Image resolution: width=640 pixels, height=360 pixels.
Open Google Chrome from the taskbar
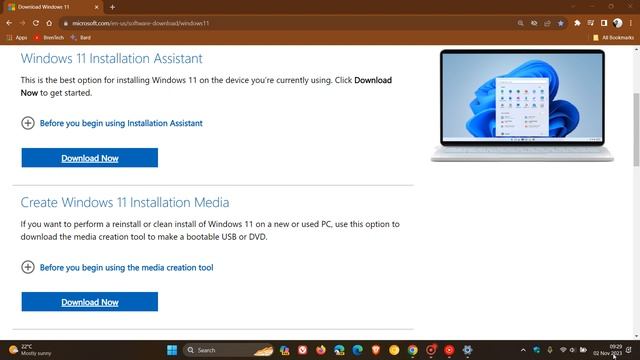coord(413,350)
